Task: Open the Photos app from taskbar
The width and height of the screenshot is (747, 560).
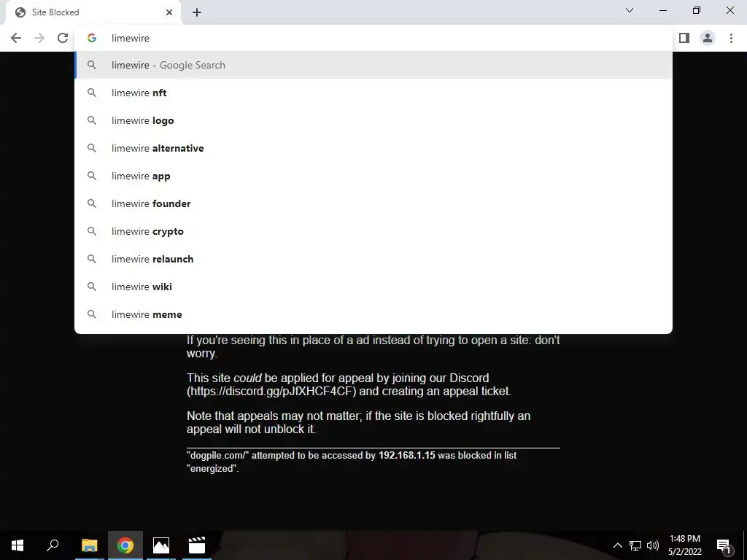Action: [x=161, y=545]
